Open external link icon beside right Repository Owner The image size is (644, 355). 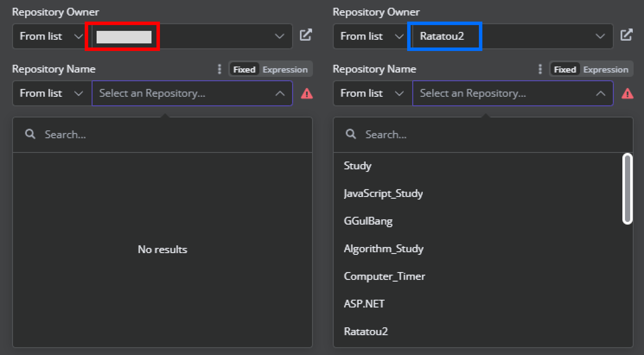[x=626, y=35]
